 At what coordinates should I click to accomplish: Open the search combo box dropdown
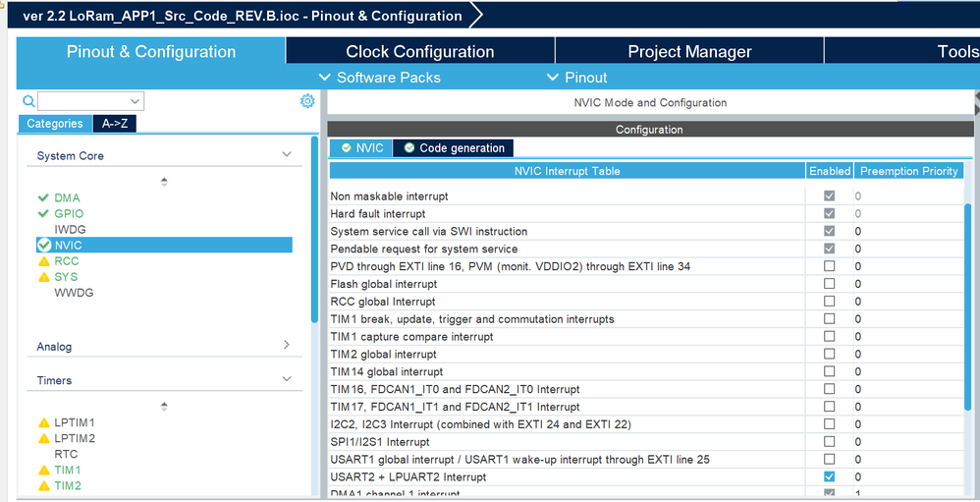pos(135,101)
